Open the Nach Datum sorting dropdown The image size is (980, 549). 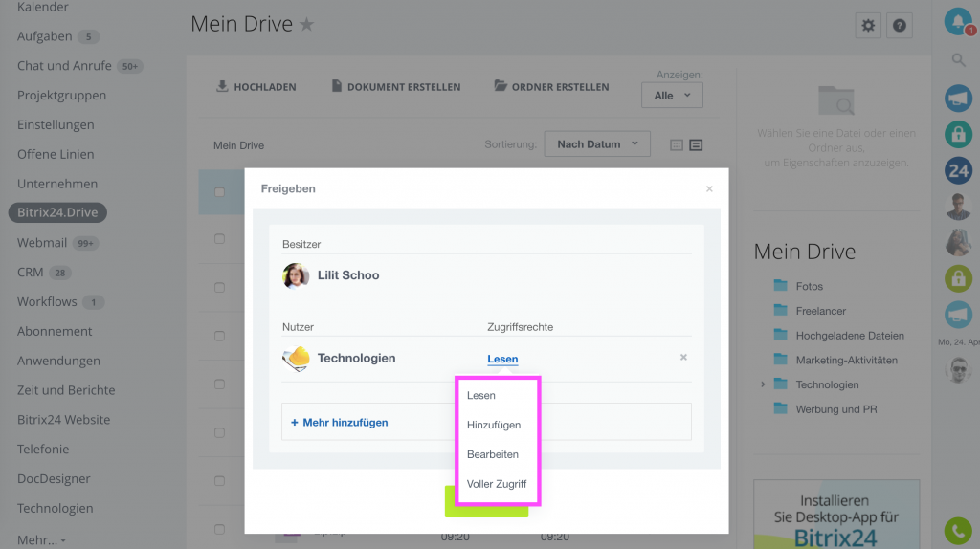[x=597, y=144]
